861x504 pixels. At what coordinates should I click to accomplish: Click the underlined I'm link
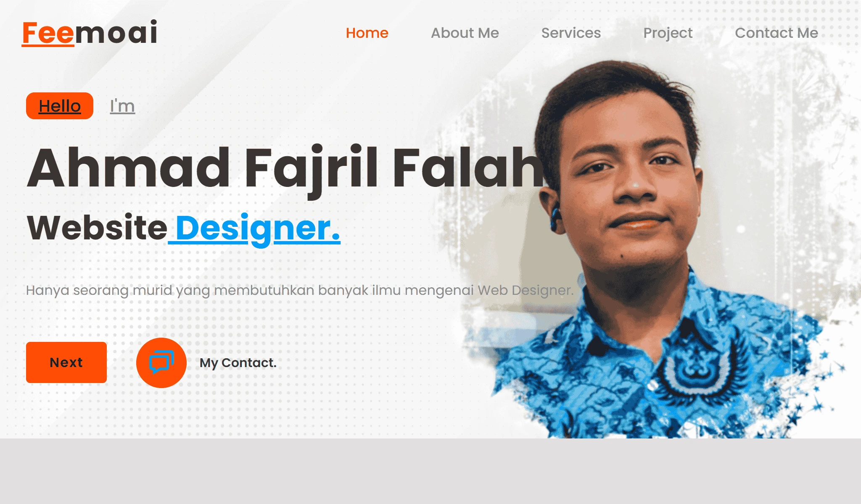(x=122, y=106)
